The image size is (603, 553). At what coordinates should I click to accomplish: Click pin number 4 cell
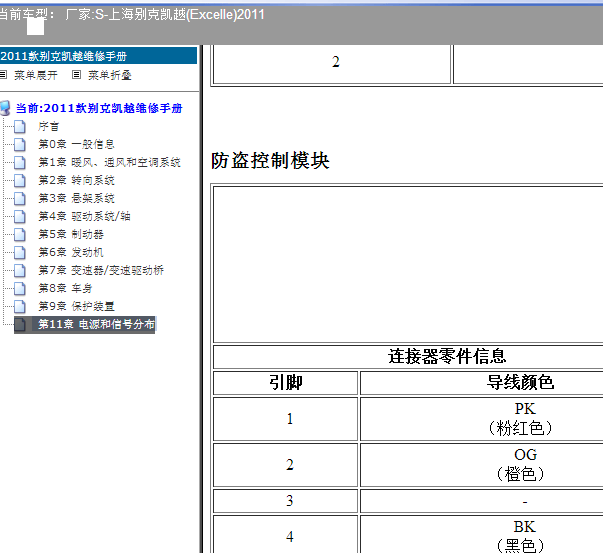pos(285,535)
